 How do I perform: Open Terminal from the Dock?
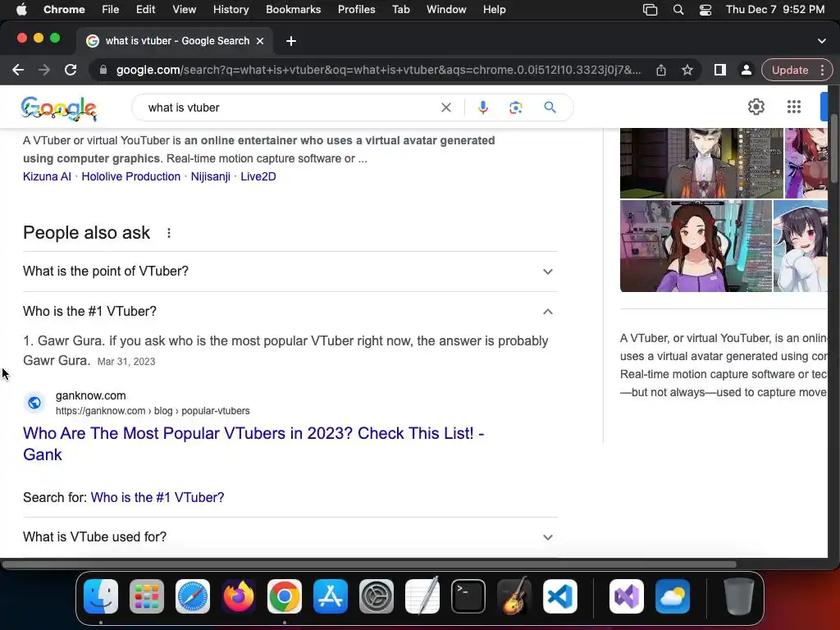(468, 596)
